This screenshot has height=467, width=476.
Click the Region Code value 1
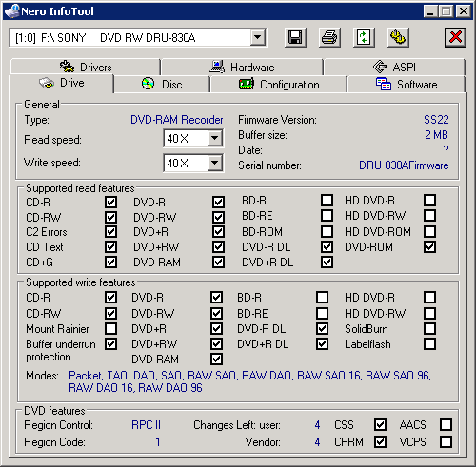tap(158, 442)
